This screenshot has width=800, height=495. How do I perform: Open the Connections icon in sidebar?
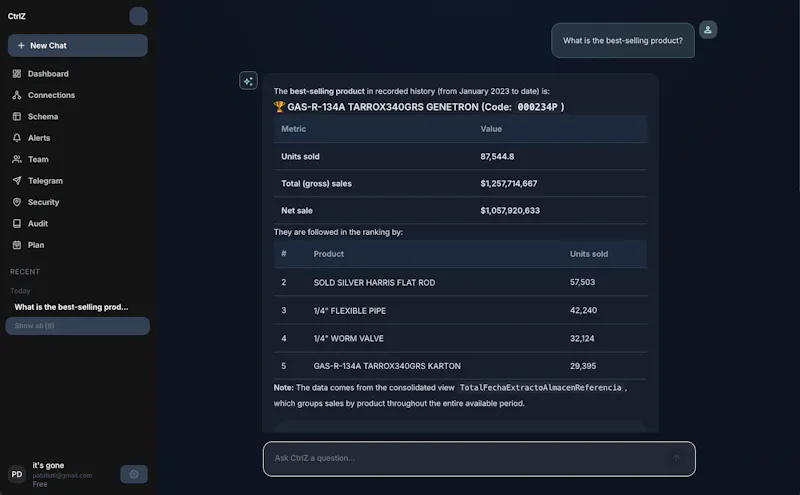coord(17,95)
